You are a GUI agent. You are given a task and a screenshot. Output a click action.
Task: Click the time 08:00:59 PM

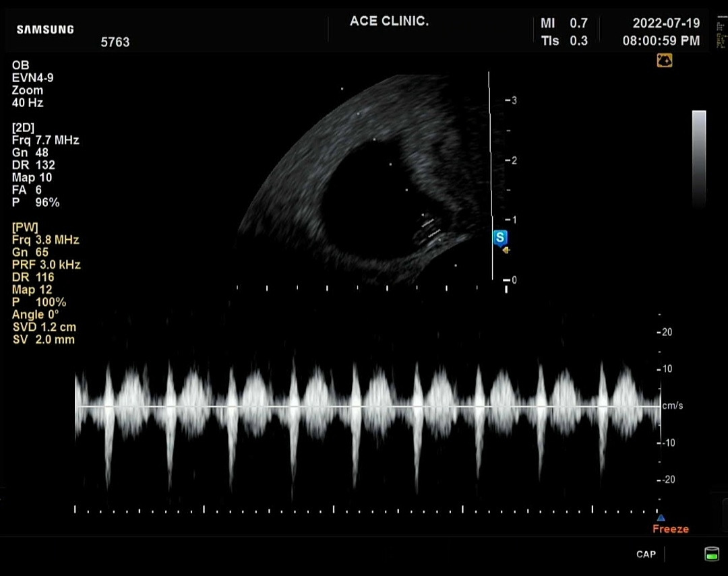[661, 41]
